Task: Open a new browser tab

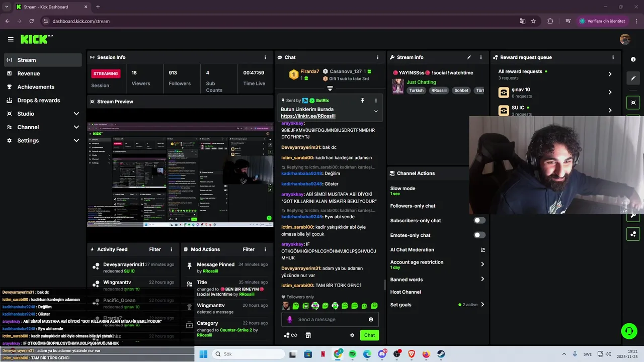Action: [98, 7]
